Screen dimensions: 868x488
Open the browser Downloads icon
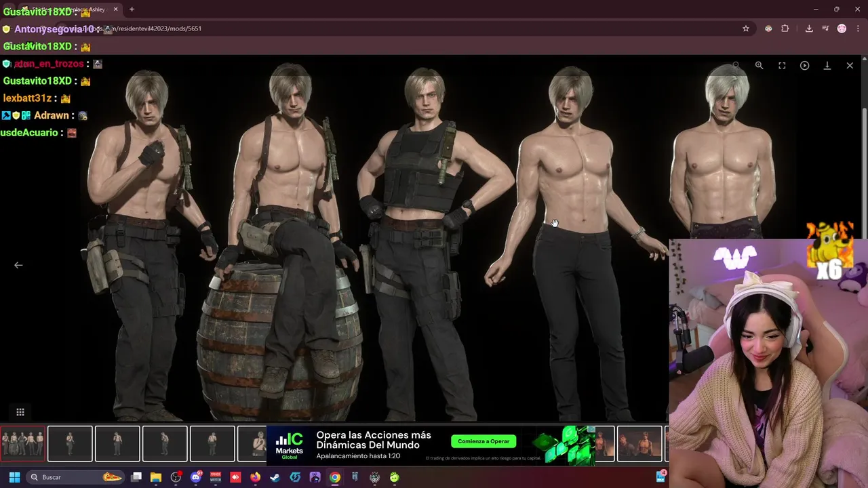coord(809,28)
